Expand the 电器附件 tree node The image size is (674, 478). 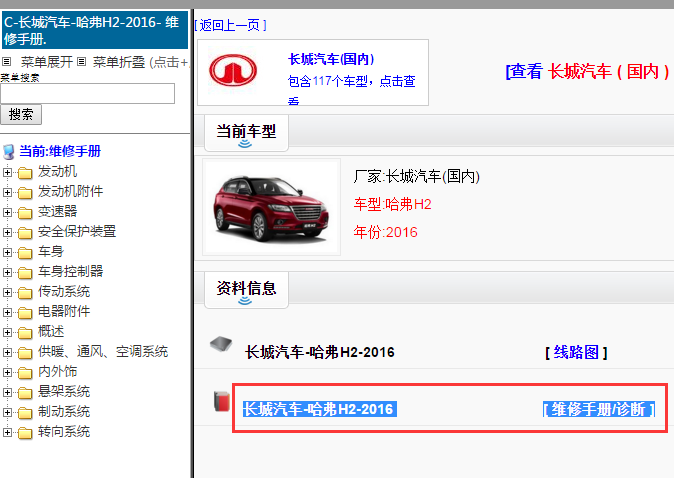(7, 312)
